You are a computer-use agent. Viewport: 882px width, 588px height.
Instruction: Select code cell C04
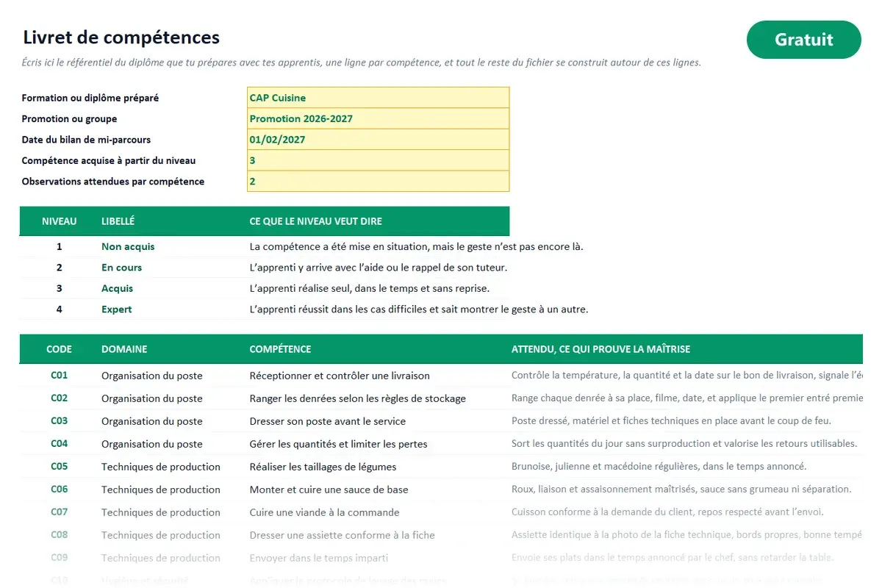tap(59, 444)
